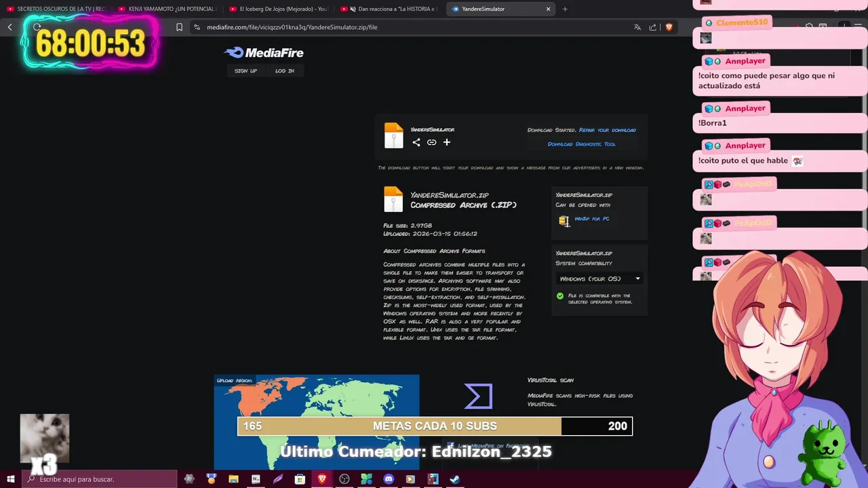868x488 pixels.
Task: Open Microsoft Store from taskbar
Action: [x=300, y=479]
